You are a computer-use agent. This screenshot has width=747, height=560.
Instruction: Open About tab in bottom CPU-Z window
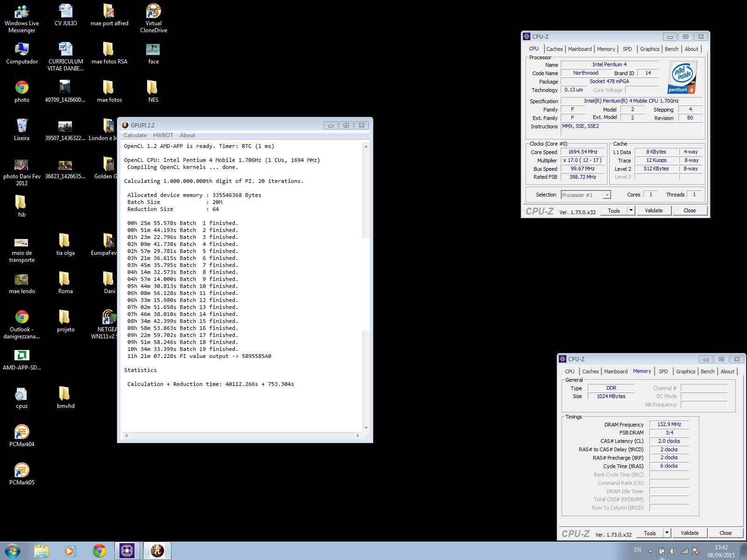click(x=727, y=371)
